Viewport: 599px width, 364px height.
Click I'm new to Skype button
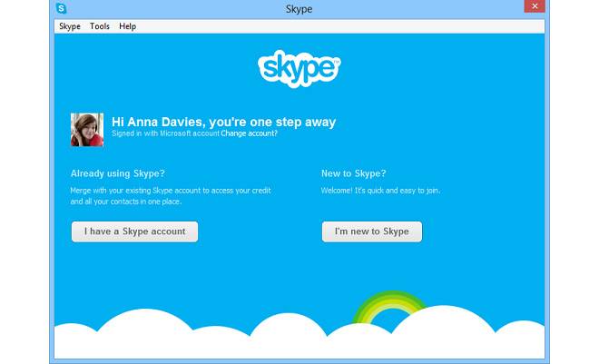tap(372, 231)
